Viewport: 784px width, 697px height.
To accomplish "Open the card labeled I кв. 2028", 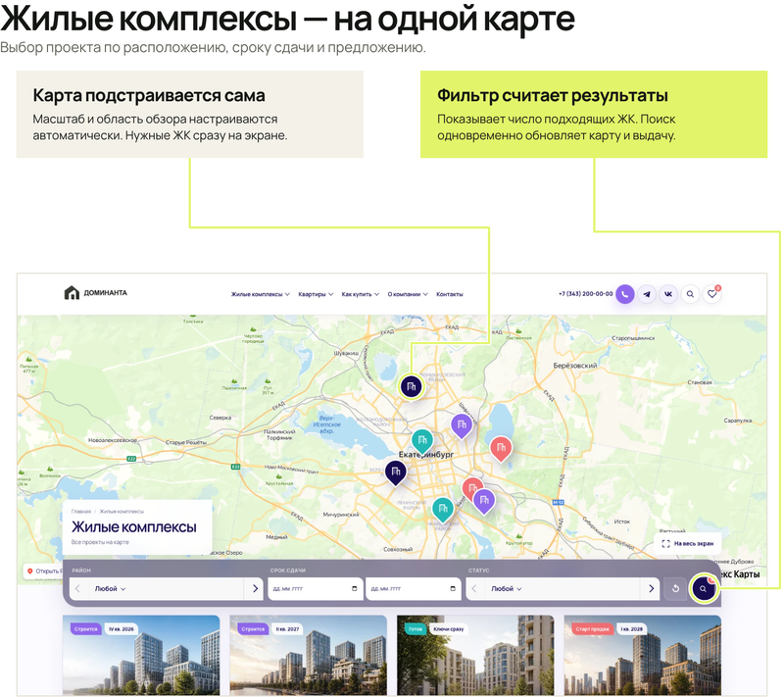I will 643,656.
